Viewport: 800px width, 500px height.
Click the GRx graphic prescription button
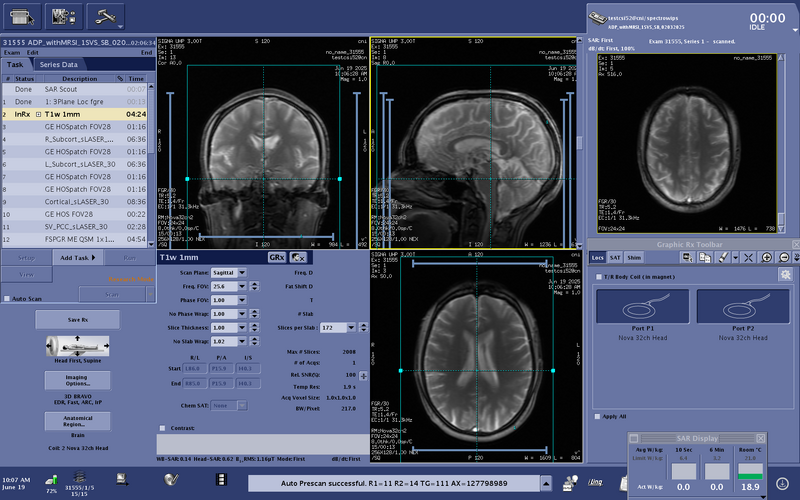tap(277, 258)
